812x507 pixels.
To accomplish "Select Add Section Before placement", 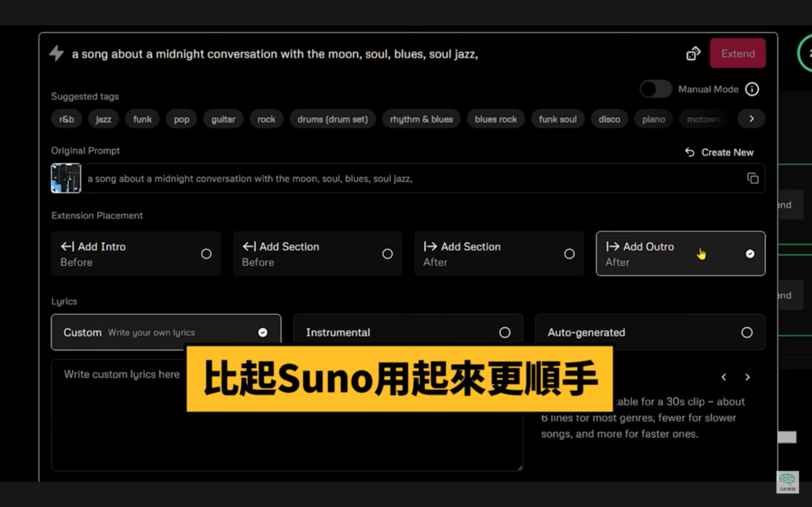I will (x=317, y=253).
